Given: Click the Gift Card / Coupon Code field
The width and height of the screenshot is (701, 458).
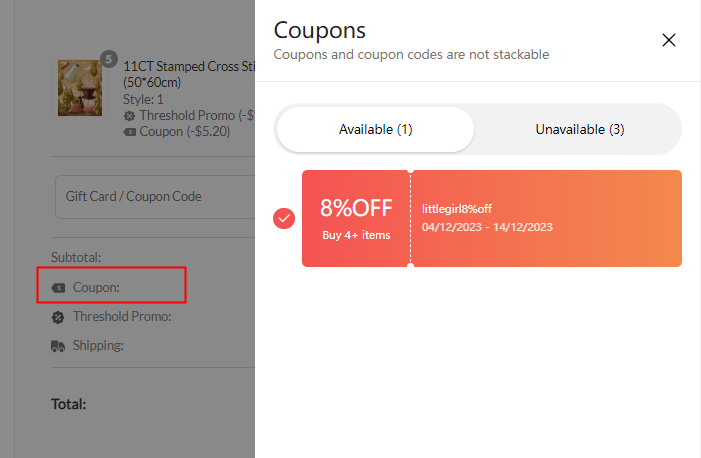Looking at the screenshot, I should (155, 197).
